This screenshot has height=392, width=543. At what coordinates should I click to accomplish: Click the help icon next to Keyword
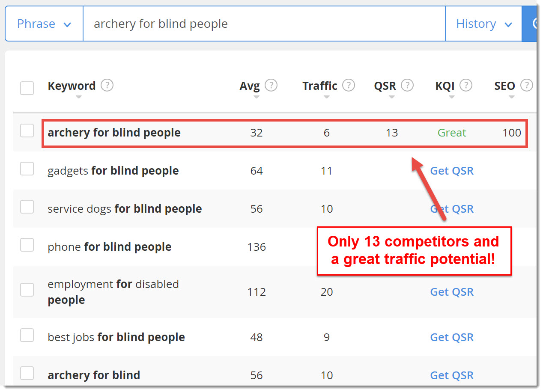pyautogui.click(x=107, y=86)
